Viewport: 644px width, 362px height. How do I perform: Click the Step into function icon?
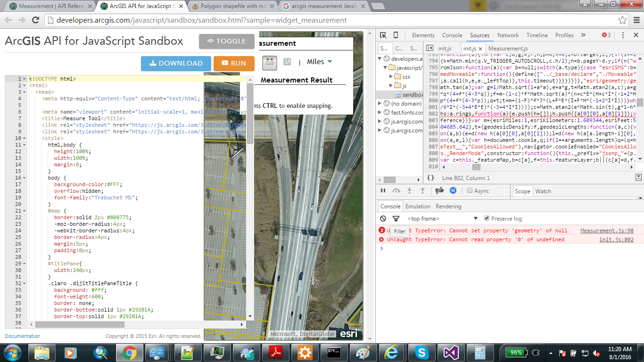409,190
